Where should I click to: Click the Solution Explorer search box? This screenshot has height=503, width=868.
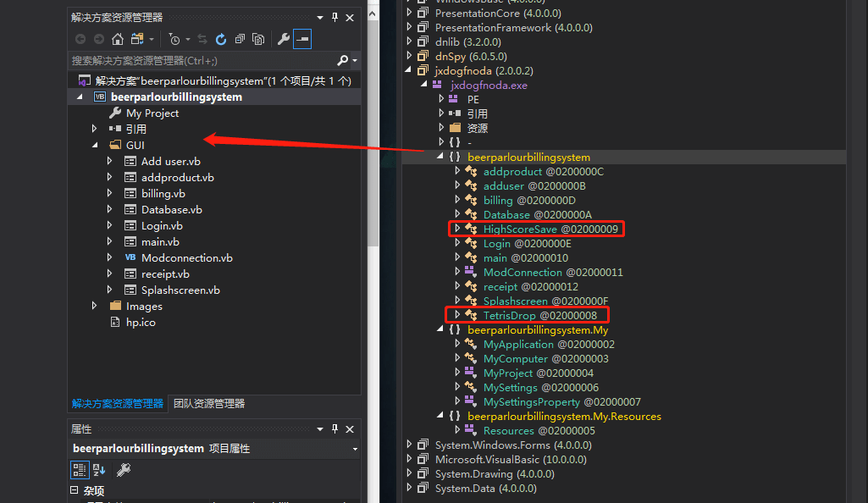[x=202, y=60]
